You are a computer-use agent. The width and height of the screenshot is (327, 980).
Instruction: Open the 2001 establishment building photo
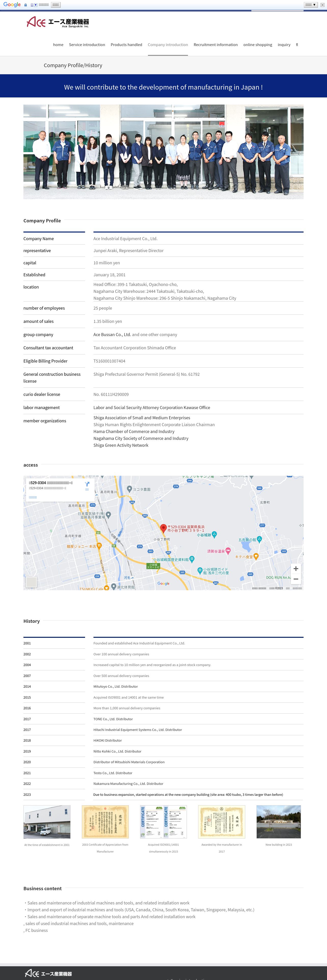[x=47, y=822]
